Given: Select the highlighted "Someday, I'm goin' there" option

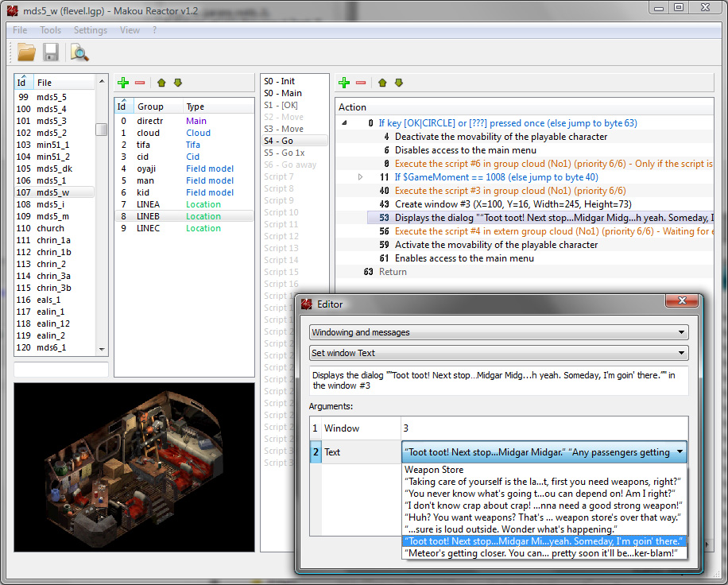Looking at the screenshot, I should [x=544, y=541].
